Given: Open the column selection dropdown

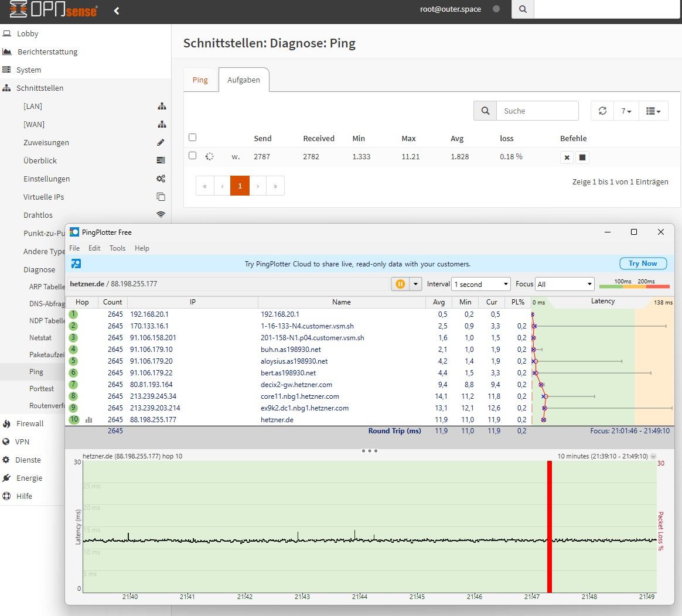Looking at the screenshot, I should pyautogui.click(x=653, y=111).
